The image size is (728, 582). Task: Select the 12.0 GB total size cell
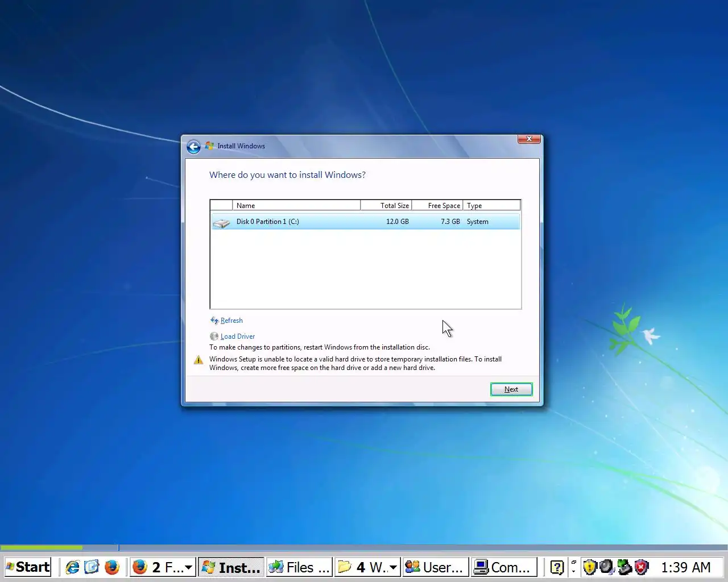[398, 222]
